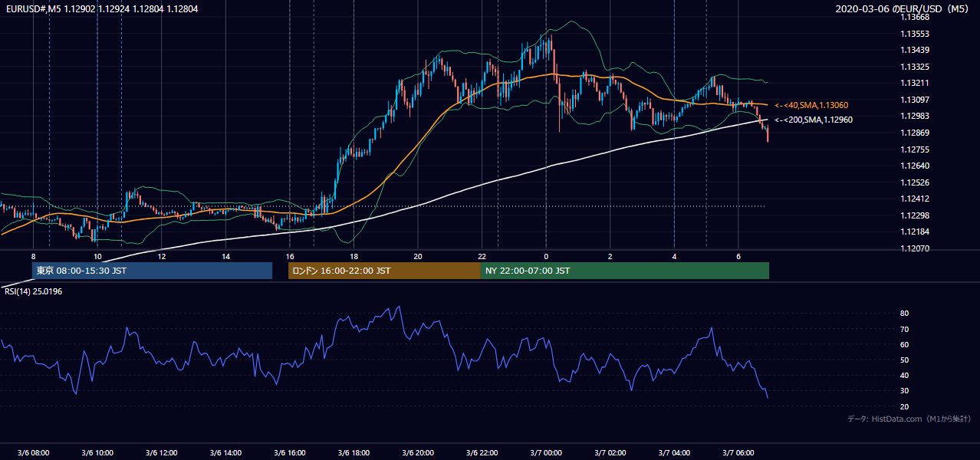980x460 pixels.
Task: Click price axis value 1.12184
Action: [915, 232]
